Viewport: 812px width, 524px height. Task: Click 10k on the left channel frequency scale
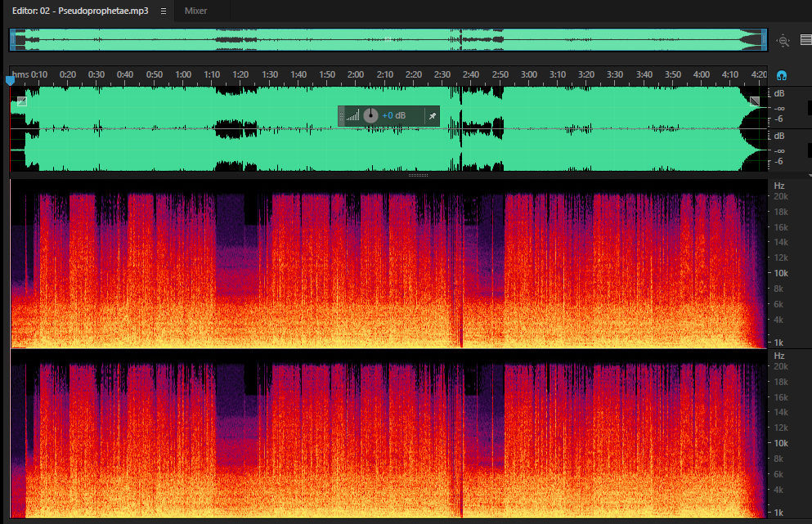tap(781, 273)
